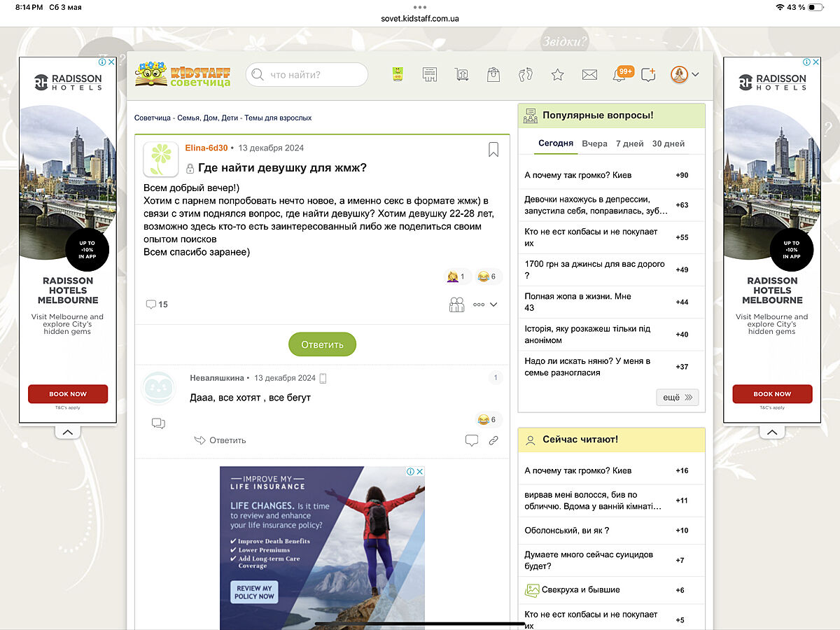The image size is (840, 630).
Task: Select the 30 дней tab
Action: pyautogui.click(x=668, y=143)
